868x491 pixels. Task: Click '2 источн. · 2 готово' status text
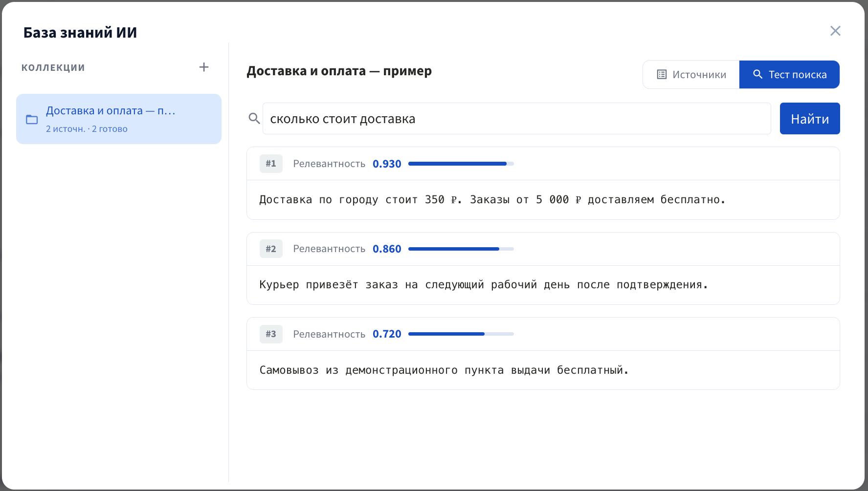pos(87,129)
